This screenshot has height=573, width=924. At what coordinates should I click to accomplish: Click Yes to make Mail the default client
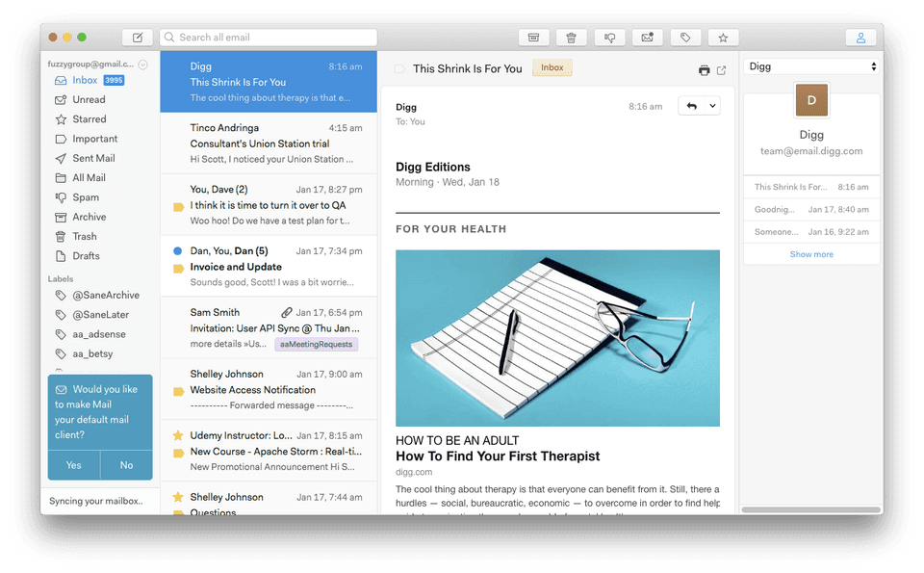coord(72,465)
